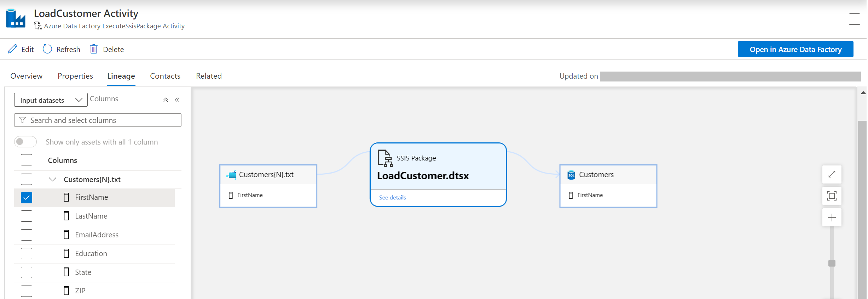Collapse the Customers{N}.txt tree node

pyautogui.click(x=52, y=179)
